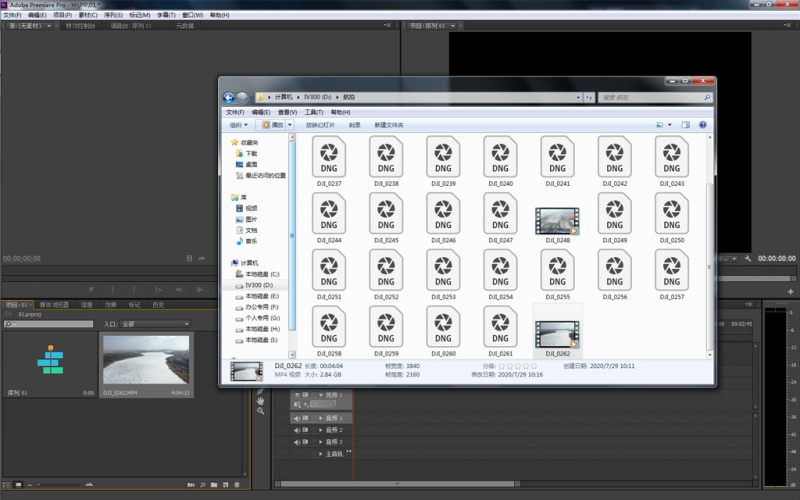The image size is (800, 500).
Task: Toggle sync lock on 音频 1 track
Action: coord(305,418)
